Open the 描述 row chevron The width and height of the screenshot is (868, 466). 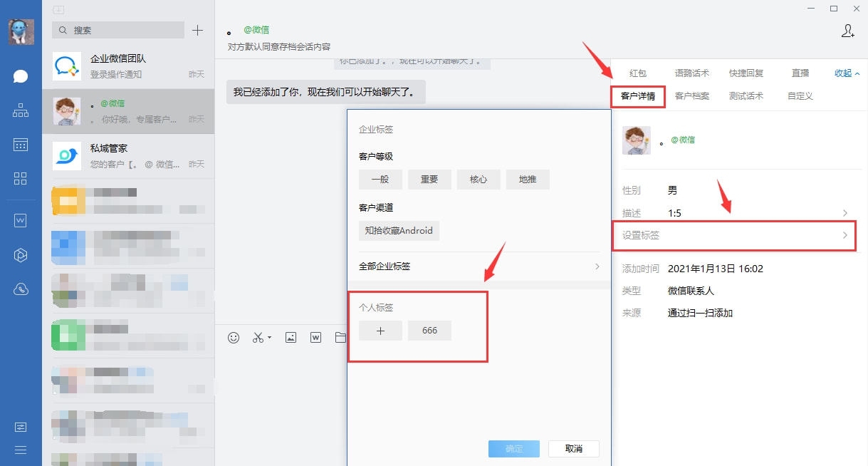845,213
